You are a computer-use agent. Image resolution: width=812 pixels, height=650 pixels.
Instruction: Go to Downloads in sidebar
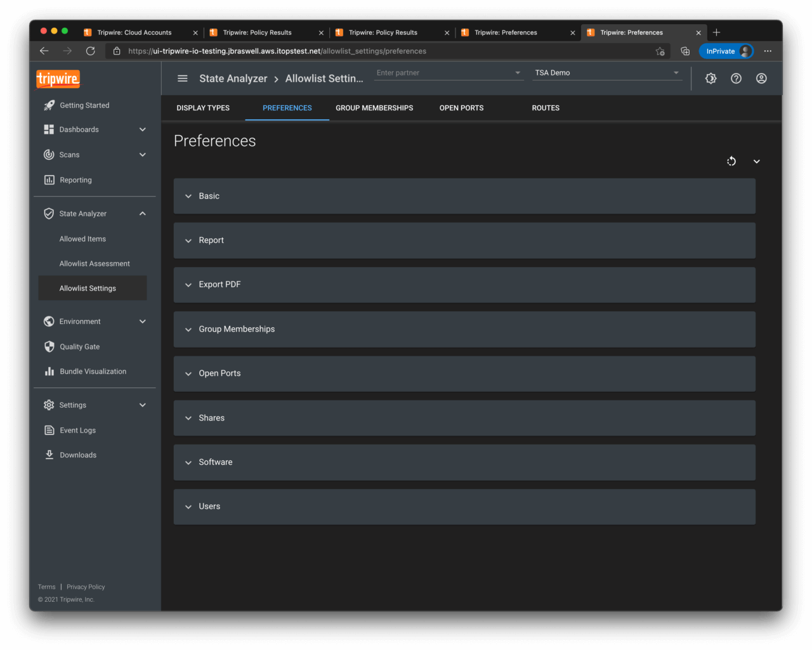(x=78, y=455)
